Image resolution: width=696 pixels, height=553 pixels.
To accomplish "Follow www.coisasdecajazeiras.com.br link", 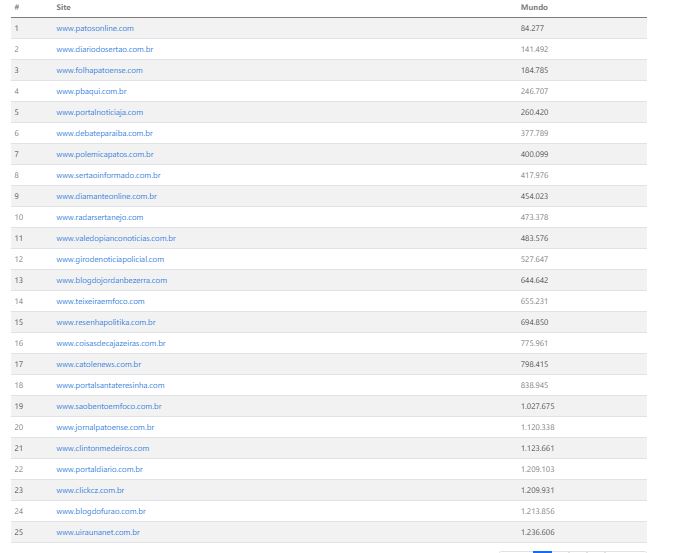I will (111, 343).
